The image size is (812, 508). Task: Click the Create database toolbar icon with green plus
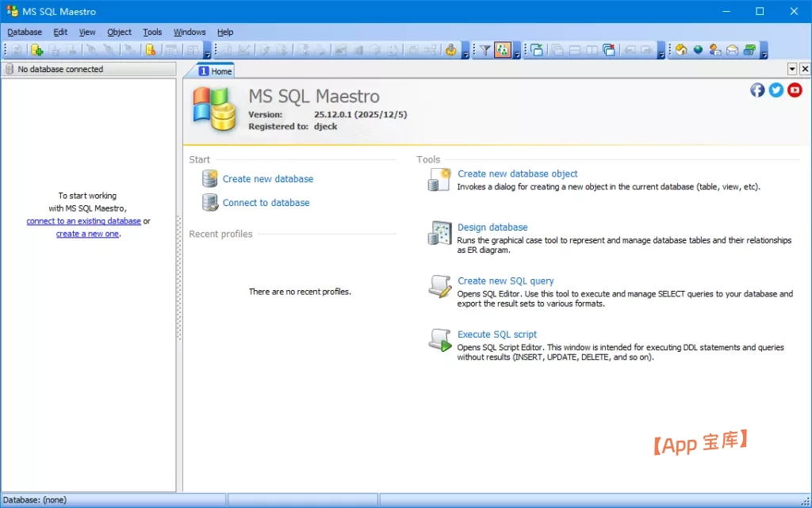point(36,50)
